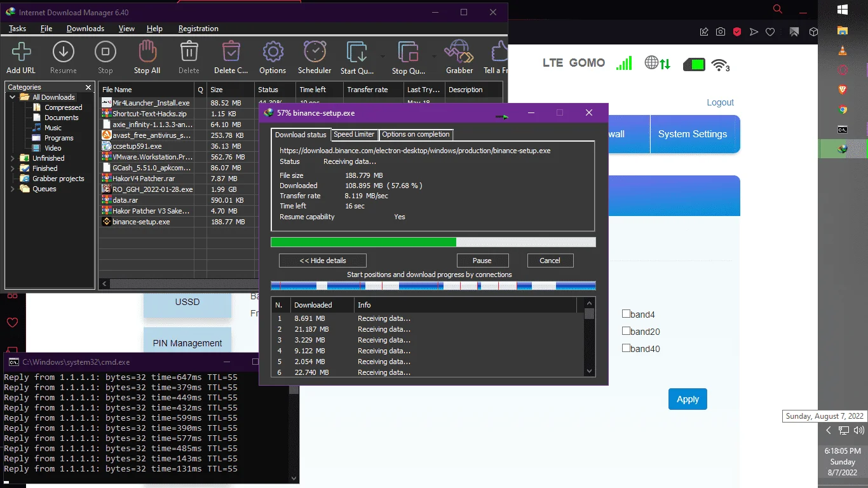Click the Tell a Friend thumbs-up icon

[x=498, y=51]
